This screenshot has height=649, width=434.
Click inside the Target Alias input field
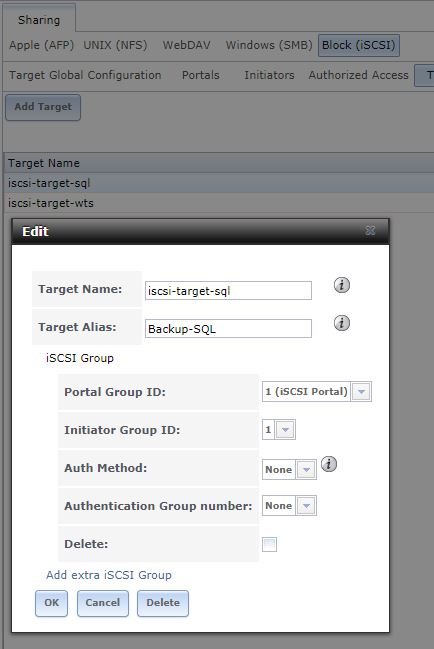(228, 329)
